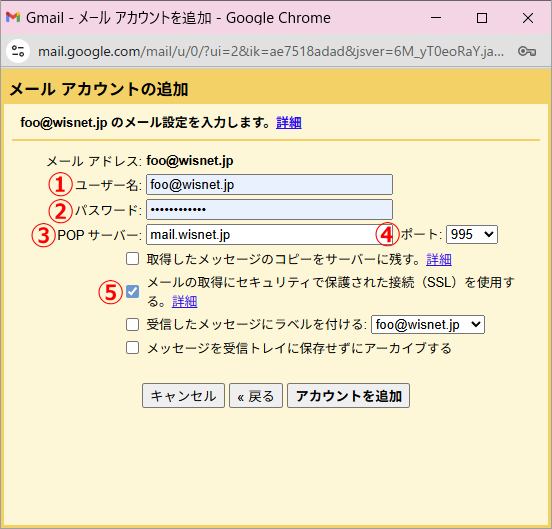Viewport: 552px width, 529px height.
Task: Click the address bar URL text
Action: (271, 52)
